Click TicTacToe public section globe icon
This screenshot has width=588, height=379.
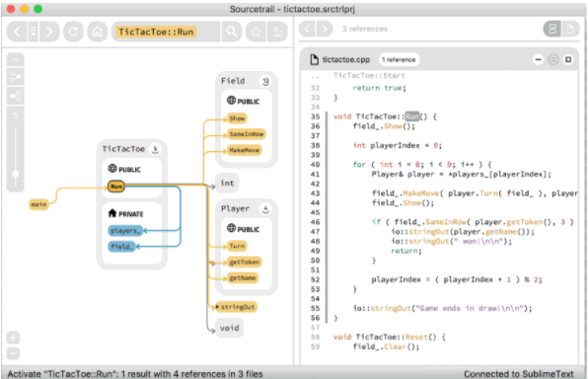112,169
